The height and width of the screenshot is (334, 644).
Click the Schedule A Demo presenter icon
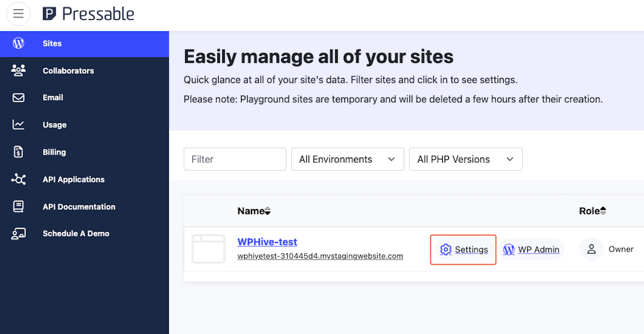18,233
